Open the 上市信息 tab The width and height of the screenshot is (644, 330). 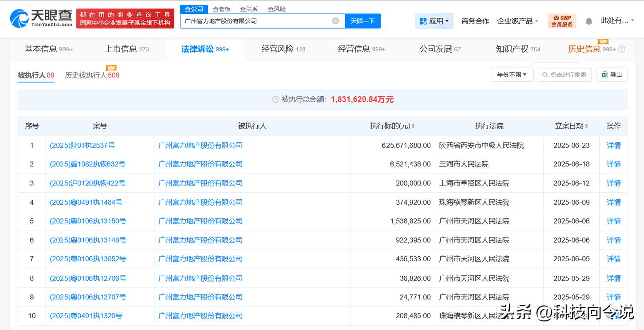click(127, 49)
